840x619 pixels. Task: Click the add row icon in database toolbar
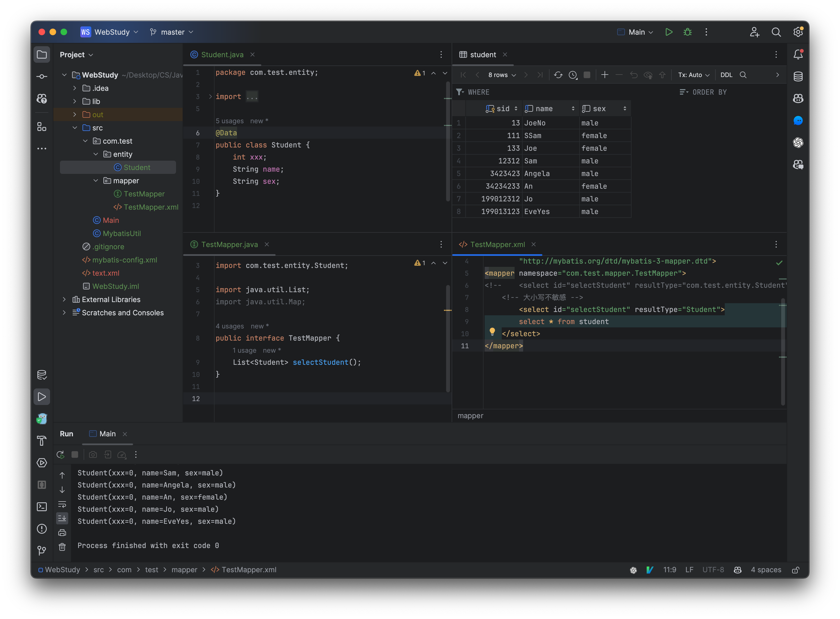[x=605, y=74]
